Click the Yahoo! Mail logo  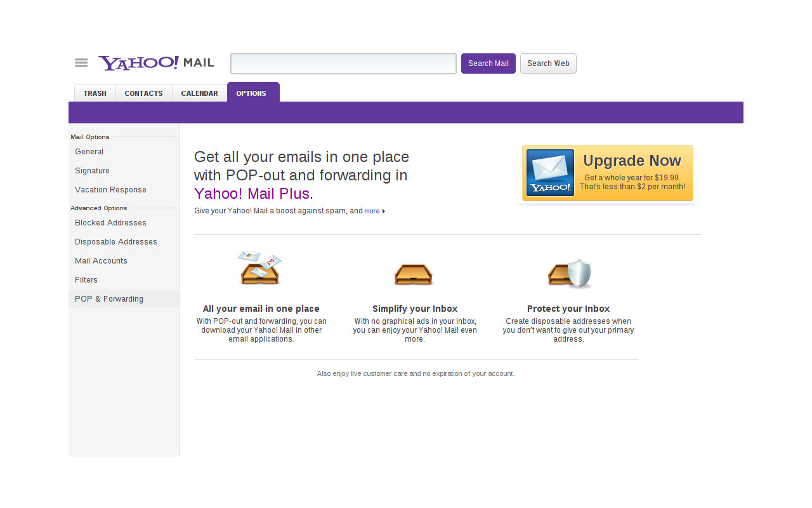156,63
